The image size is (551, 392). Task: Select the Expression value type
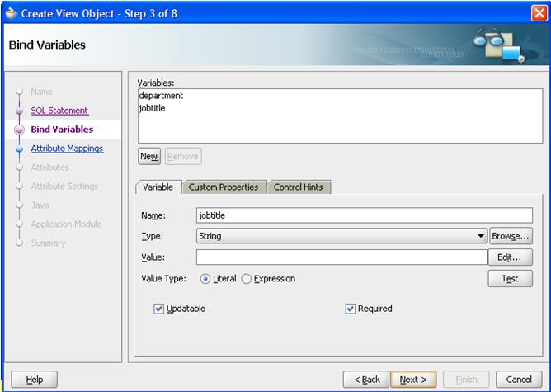(x=247, y=279)
